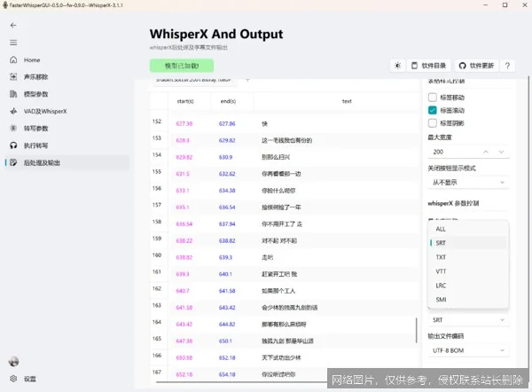Click the horizontal scrollbar under the table
The image size is (532, 392).
(241, 382)
